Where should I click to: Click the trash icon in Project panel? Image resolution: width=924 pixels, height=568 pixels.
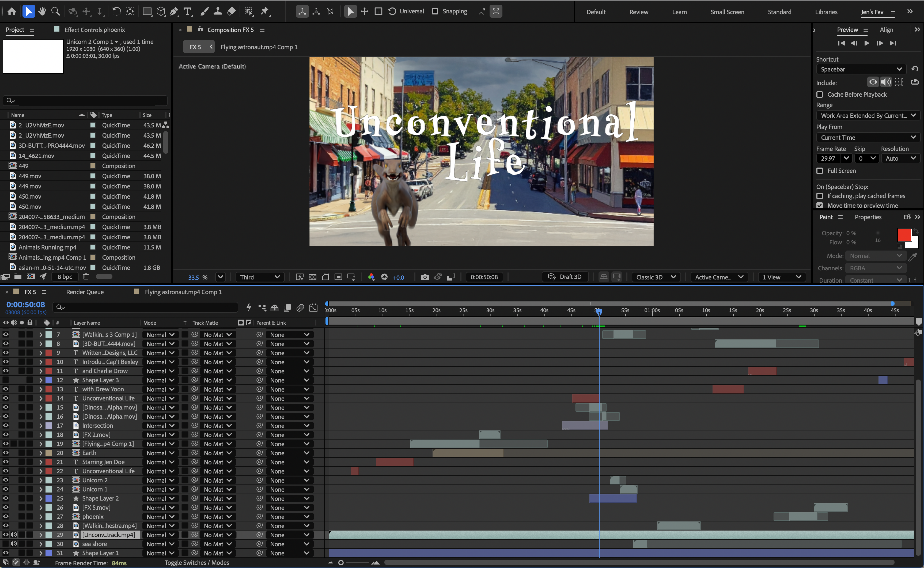coord(86,277)
